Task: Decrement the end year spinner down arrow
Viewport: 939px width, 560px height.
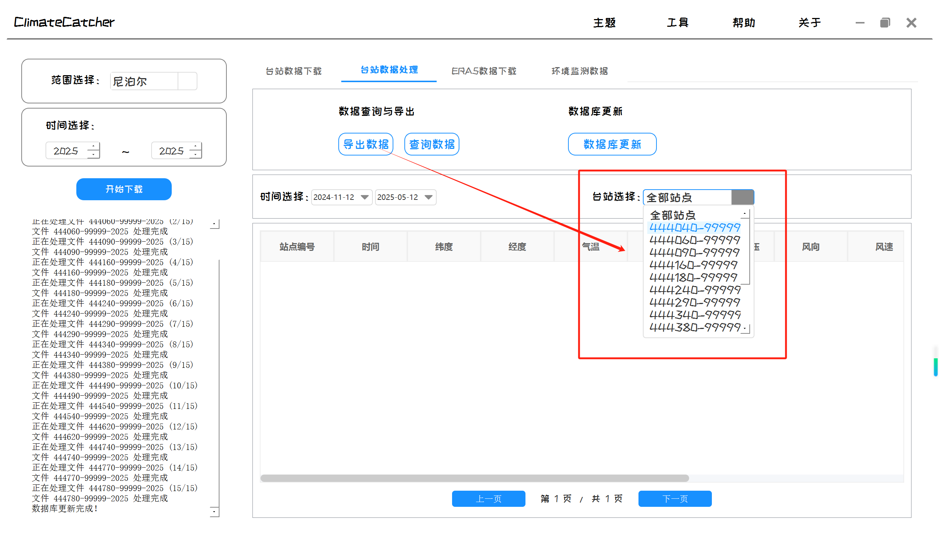Action: (x=195, y=154)
